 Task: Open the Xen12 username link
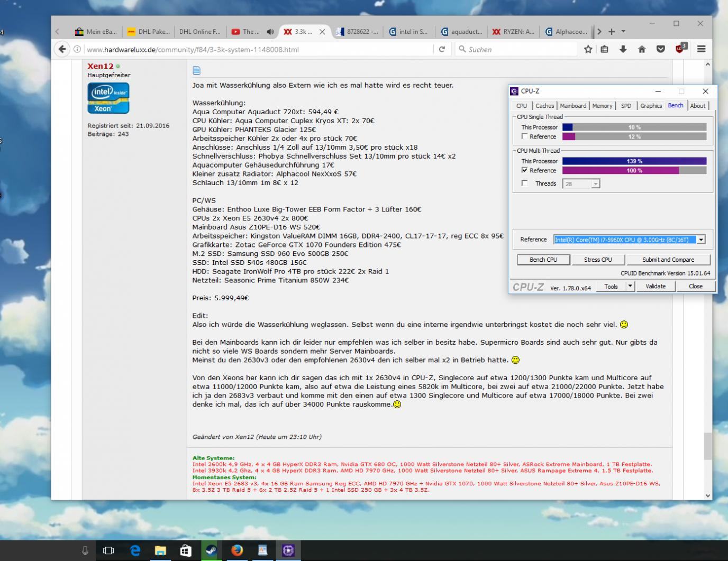coord(101,66)
